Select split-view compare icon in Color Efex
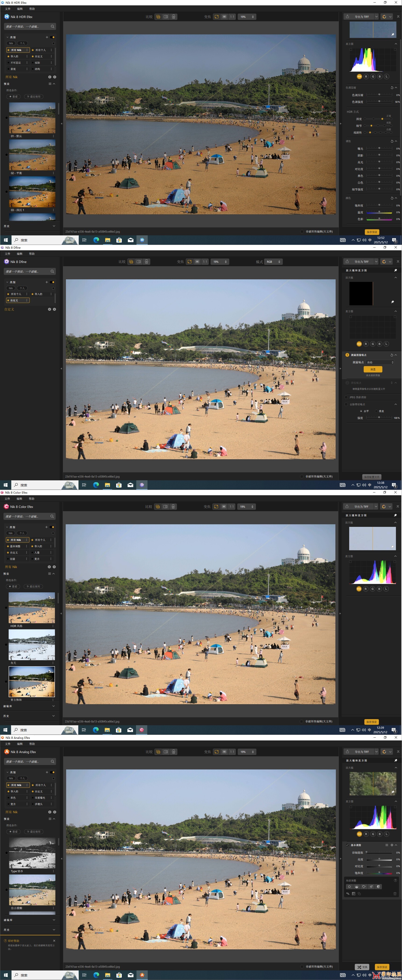Image resolution: width=402 pixels, height=980 pixels. click(x=173, y=507)
